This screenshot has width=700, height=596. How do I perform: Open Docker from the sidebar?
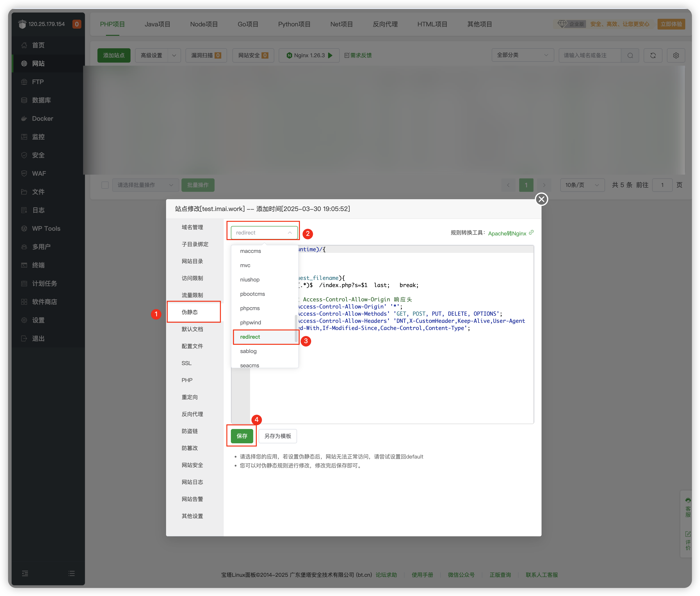[42, 118]
